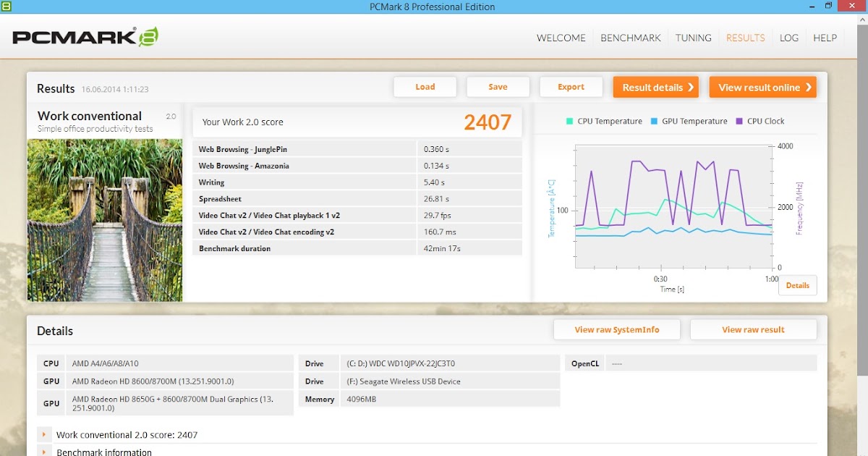
Task: Select the RESULTS tab
Action: [x=745, y=38]
